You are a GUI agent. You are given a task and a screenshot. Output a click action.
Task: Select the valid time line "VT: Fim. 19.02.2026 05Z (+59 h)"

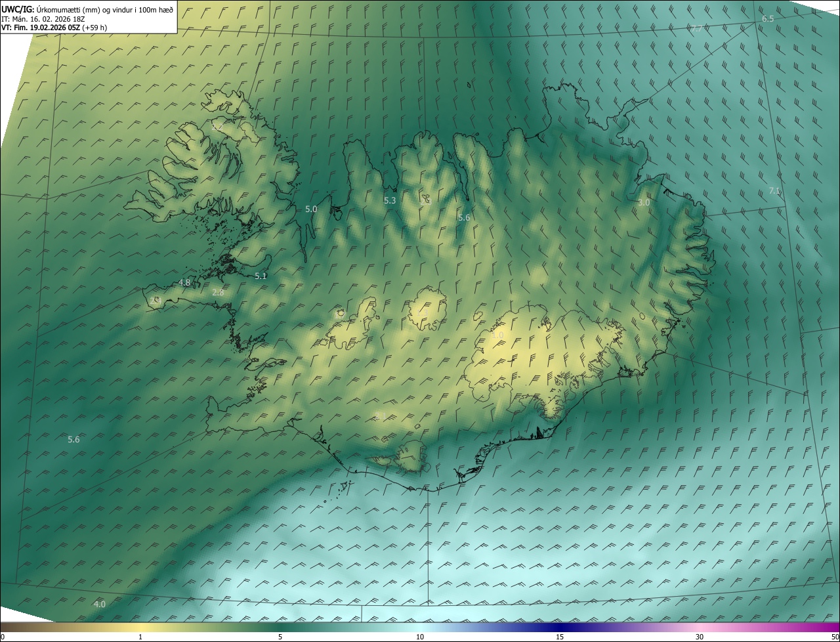point(54,28)
